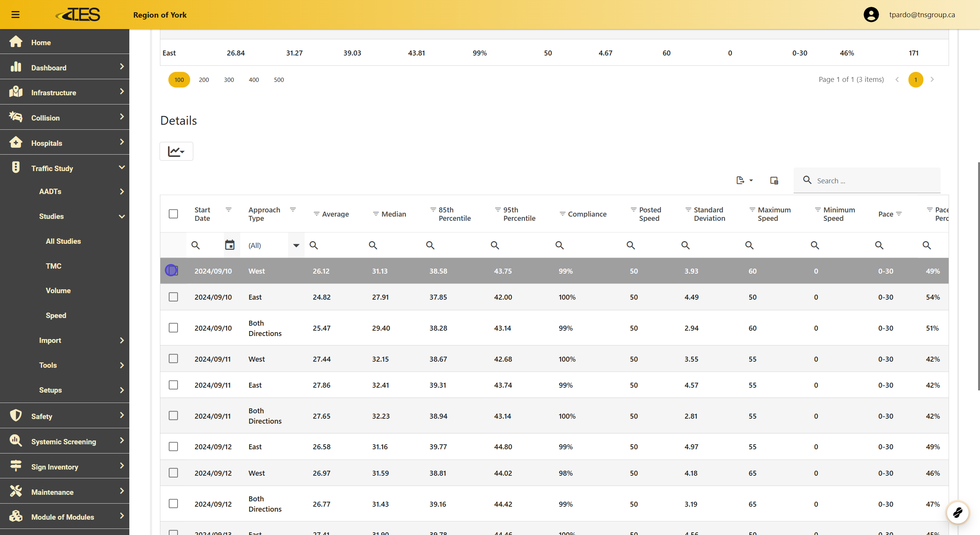Open the Approach Type (All) filter dropdown
The width and height of the screenshot is (980, 535).
click(296, 245)
